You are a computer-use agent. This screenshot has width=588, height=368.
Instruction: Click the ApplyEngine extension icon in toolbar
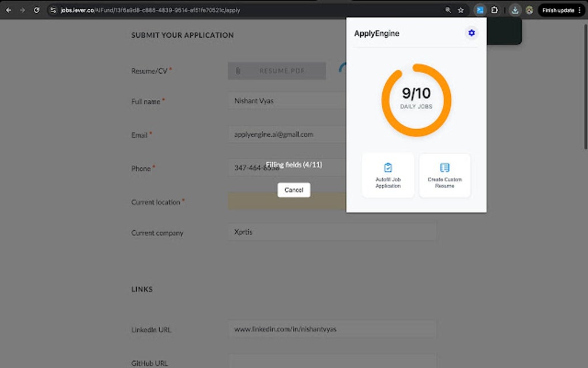click(480, 10)
